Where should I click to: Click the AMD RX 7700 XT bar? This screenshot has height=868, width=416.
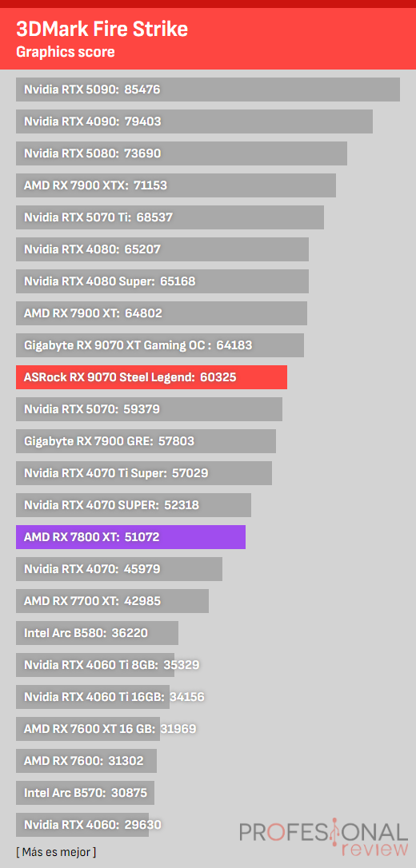point(113,600)
